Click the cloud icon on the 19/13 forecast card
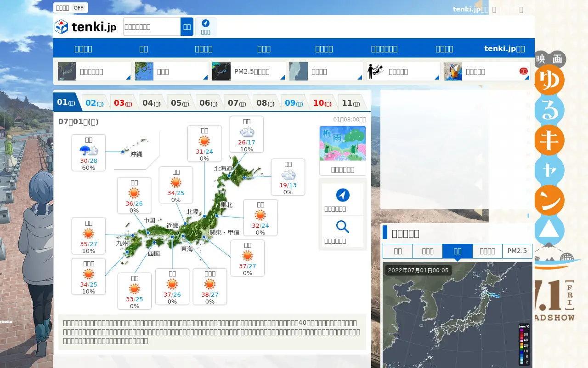The image size is (588, 368). (x=288, y=175)
